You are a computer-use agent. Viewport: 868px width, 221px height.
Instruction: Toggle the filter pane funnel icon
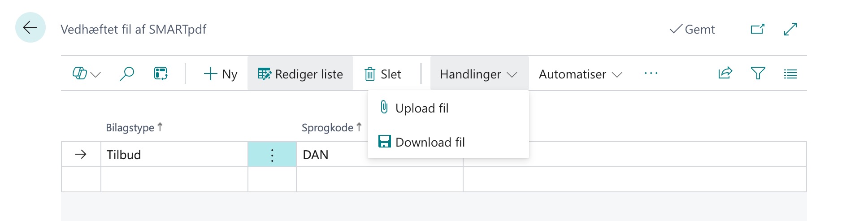coord(758,73)
